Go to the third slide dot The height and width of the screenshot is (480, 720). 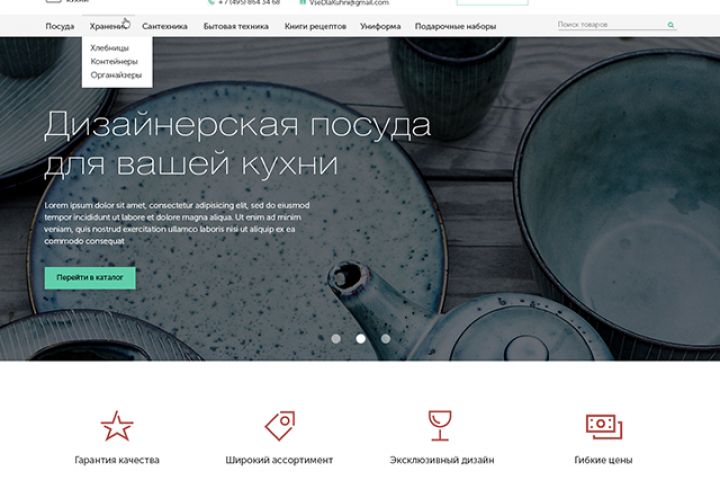click(x=386, y=339)
